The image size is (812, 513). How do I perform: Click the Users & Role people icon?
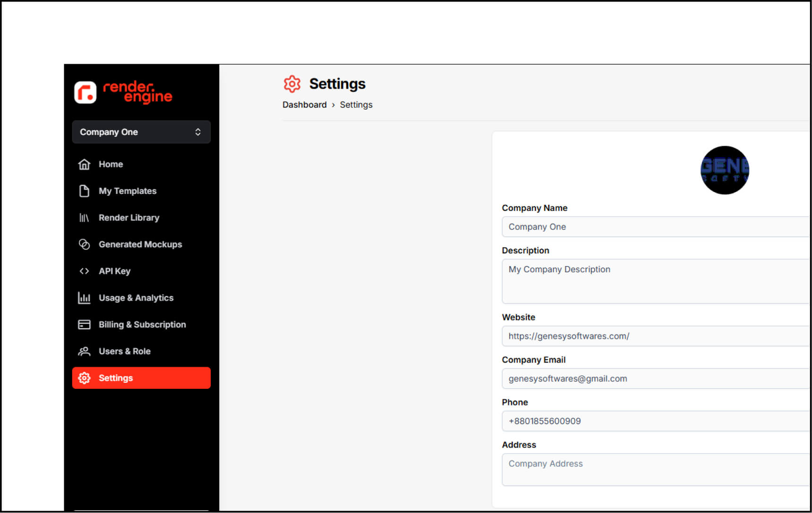84,351
